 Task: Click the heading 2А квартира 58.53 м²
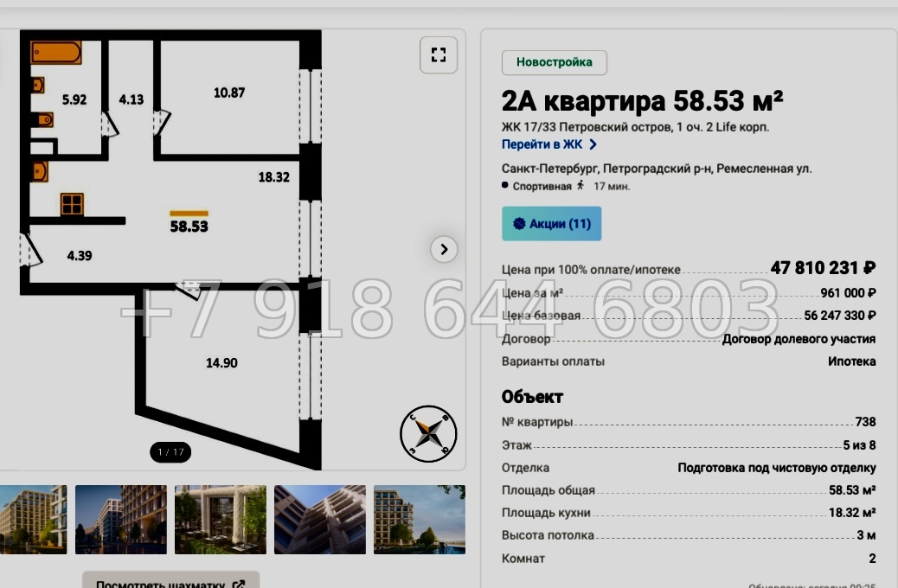click(642, 101)
